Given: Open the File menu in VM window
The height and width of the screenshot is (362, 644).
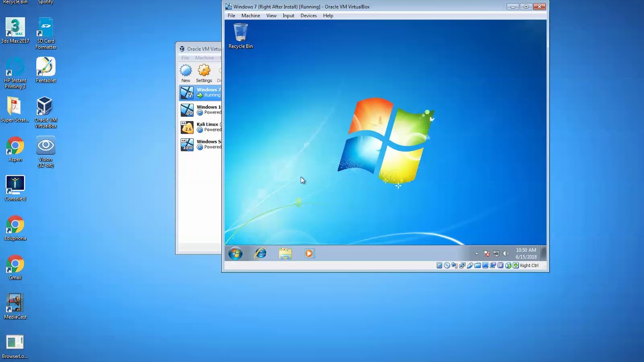Looking at the screenshot, I should 231,16.
